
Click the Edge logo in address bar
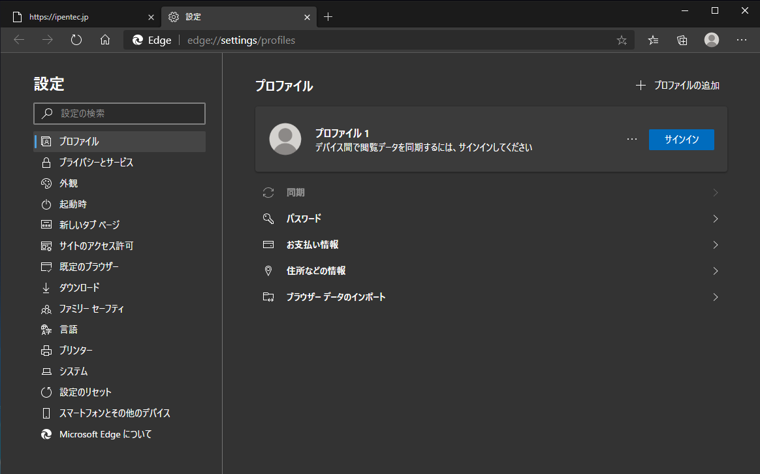click(x=138, y=40)
